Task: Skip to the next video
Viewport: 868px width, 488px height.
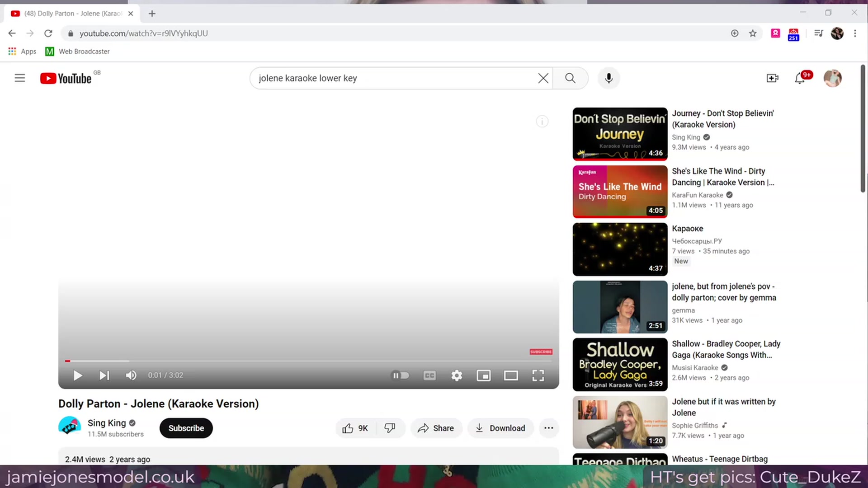Action: click(104, 375)
